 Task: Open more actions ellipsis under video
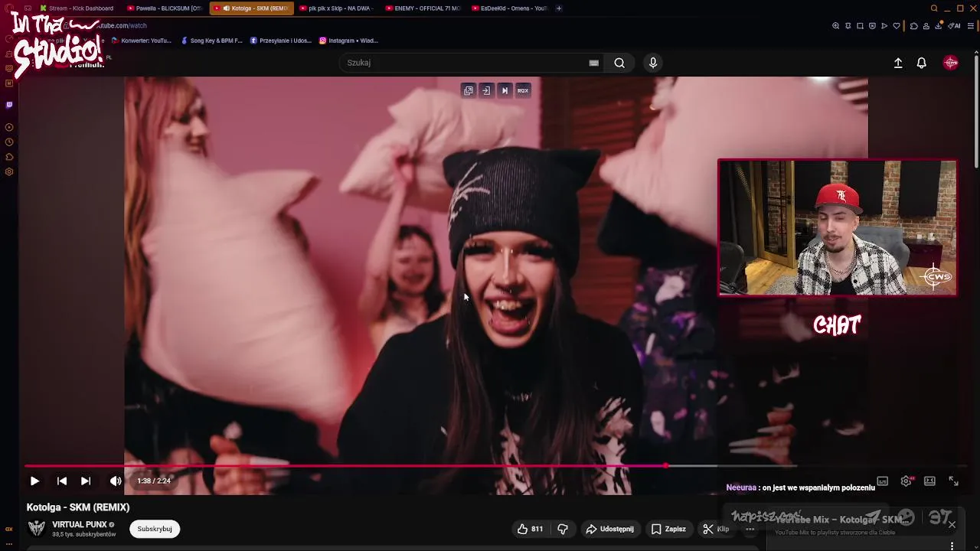[750, 529]
